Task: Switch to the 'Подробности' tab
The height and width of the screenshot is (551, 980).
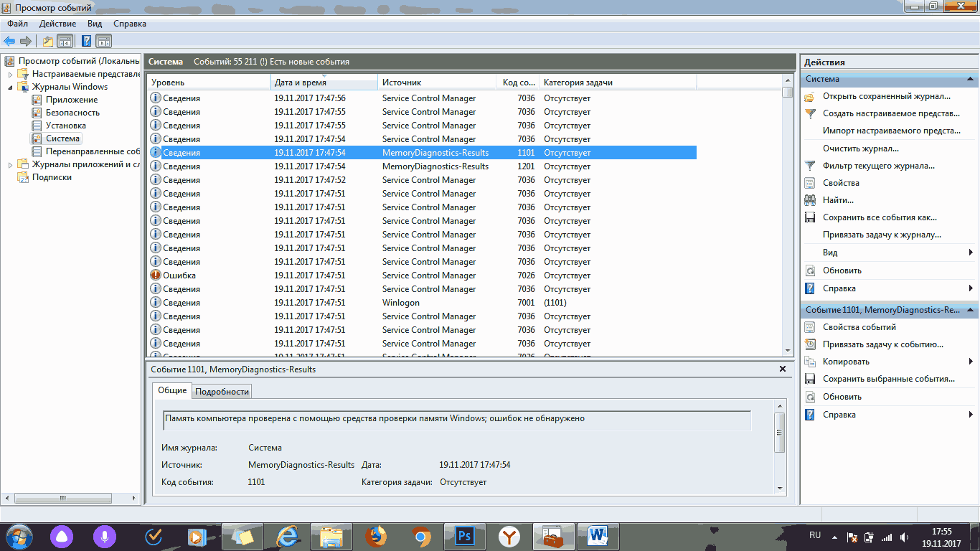Action: pos(222,391)
